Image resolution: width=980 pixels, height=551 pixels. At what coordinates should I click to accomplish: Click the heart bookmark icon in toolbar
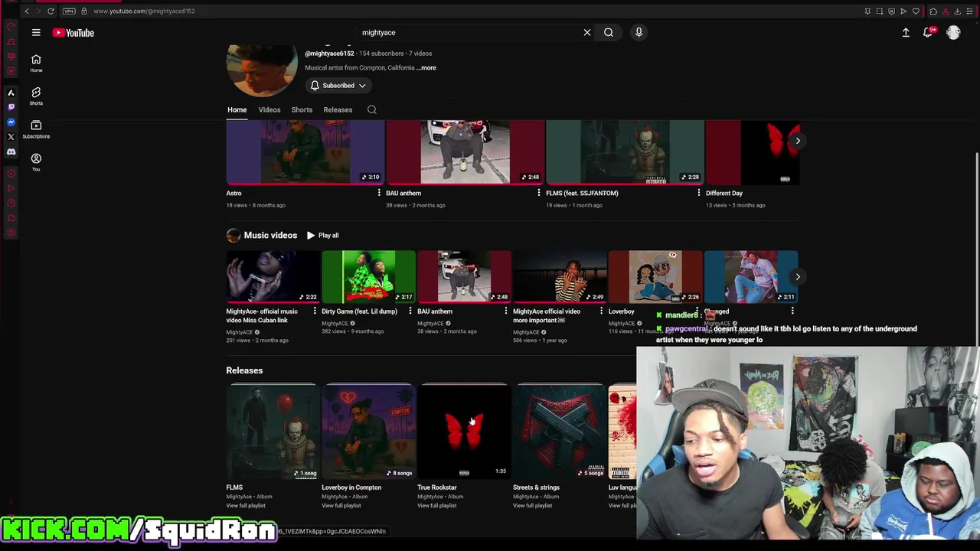[916, 11]
